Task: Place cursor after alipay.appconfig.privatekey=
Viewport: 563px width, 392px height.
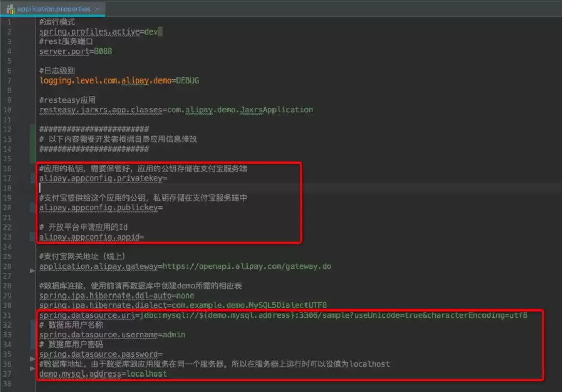Action: pyautogui.click(x=168, y=178)
